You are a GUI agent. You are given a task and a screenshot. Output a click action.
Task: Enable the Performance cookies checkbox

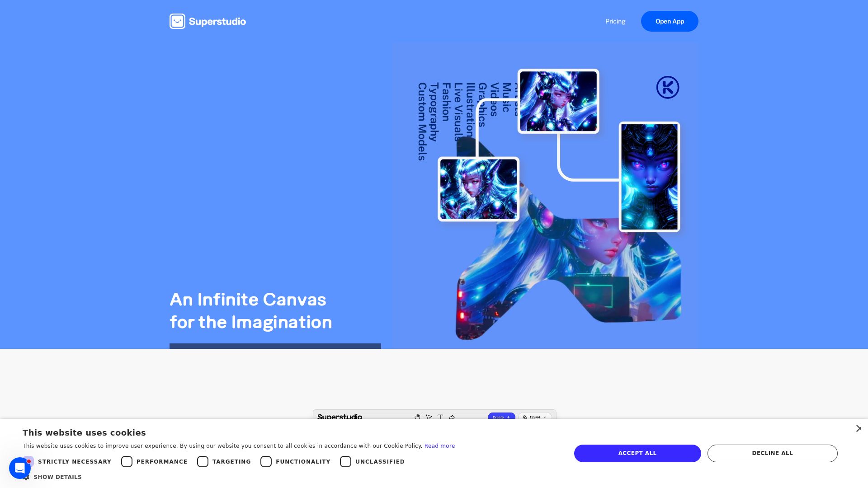point(127,461)
